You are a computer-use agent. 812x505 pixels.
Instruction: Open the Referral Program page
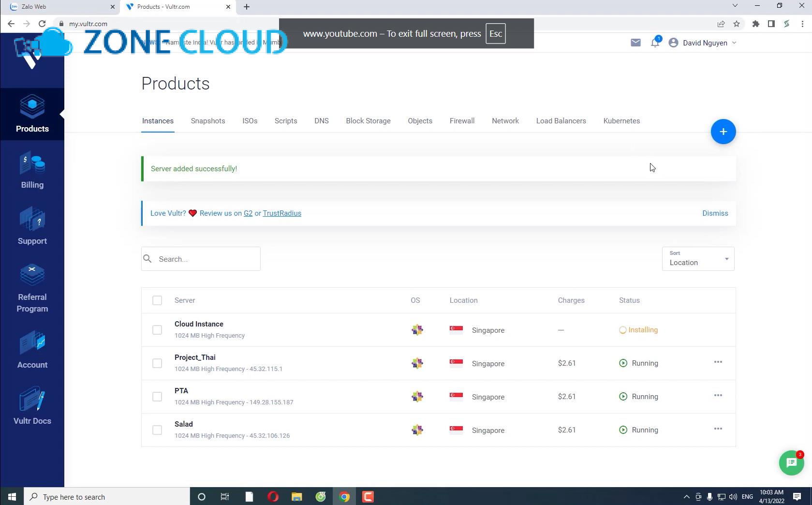(32, 288)
